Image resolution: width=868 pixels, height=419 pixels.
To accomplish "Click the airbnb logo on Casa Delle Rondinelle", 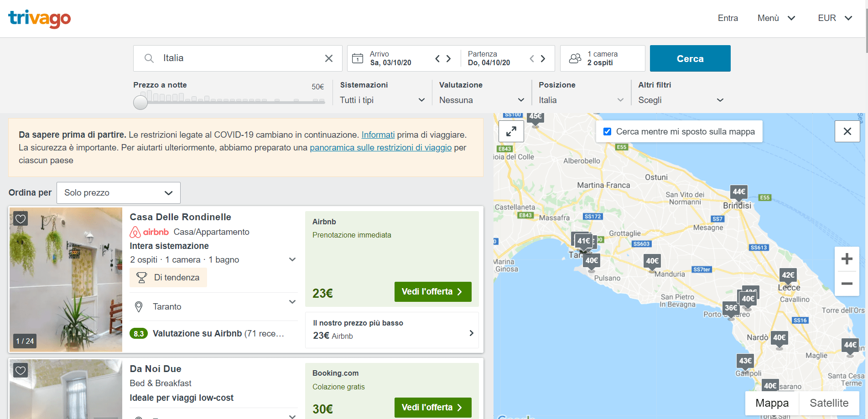I will point(149,232).
